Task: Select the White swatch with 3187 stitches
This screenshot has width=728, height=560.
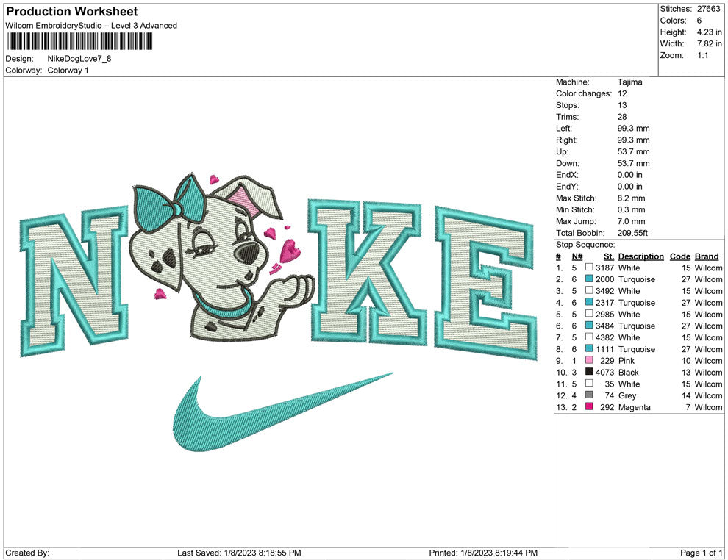Action: [x=589, y=268]
